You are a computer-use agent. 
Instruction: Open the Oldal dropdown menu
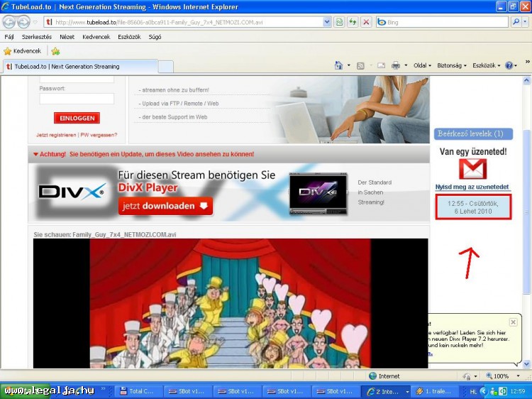(x=423, y=65)
